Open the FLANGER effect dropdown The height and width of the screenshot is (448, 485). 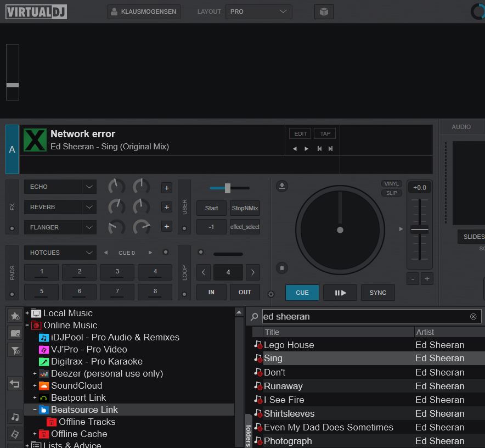click(60, 227)
